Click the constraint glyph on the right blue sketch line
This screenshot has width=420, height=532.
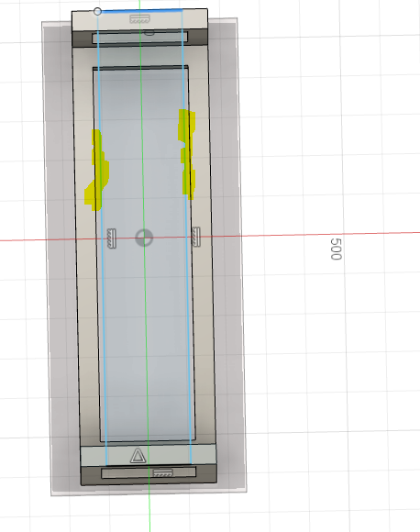tap(195, 237)
